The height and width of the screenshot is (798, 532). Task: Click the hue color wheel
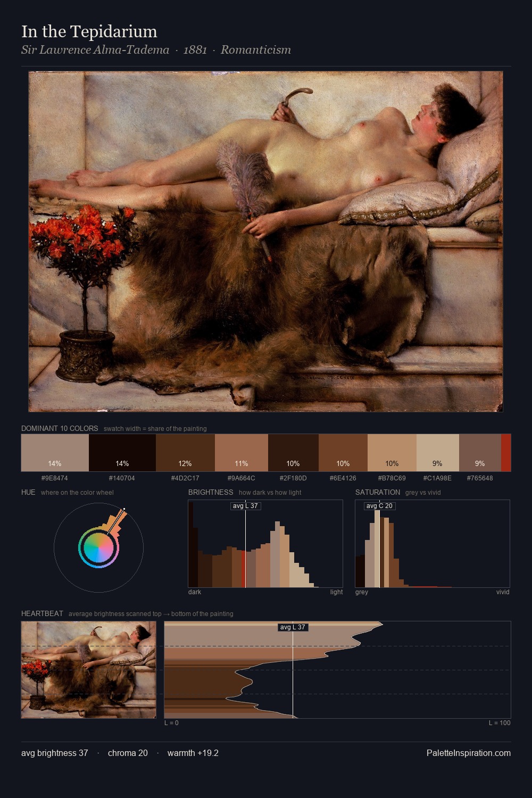(x=98, y=547)
